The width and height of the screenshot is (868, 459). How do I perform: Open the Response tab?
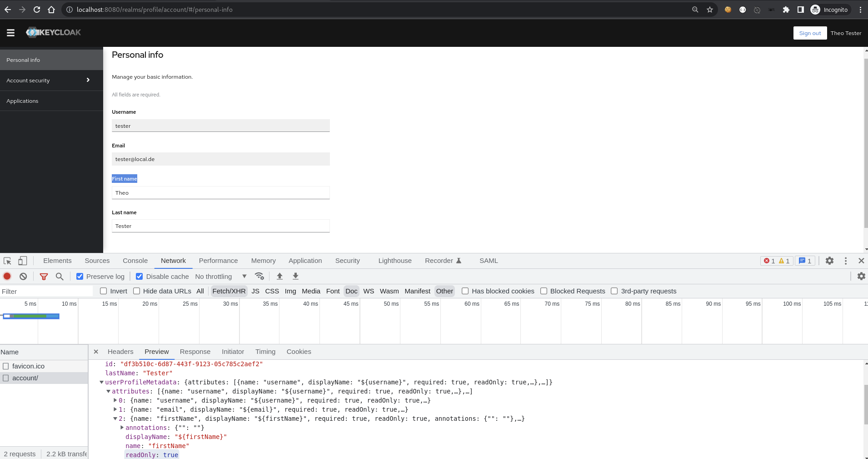195,351
